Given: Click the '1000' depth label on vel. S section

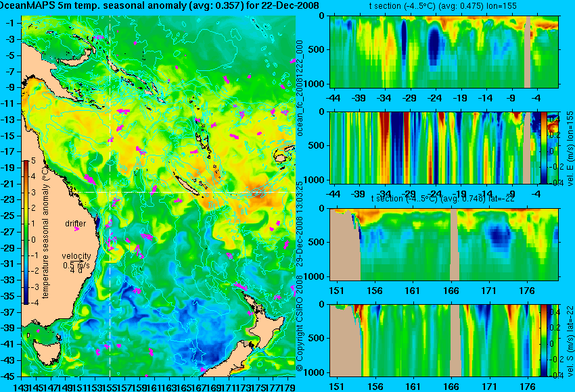Looking at the screenshot, I should click(315, 372).
